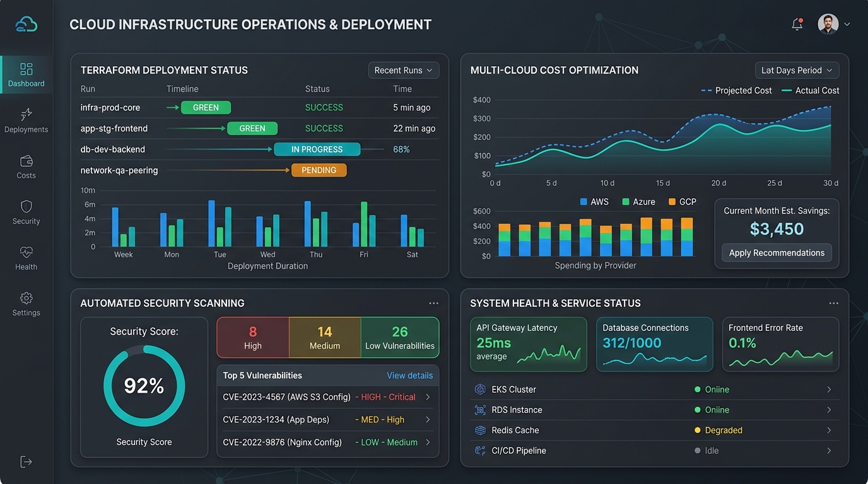868x484 pixels.
Task: Select the Dashboard sidebar label
Action: 26,84
